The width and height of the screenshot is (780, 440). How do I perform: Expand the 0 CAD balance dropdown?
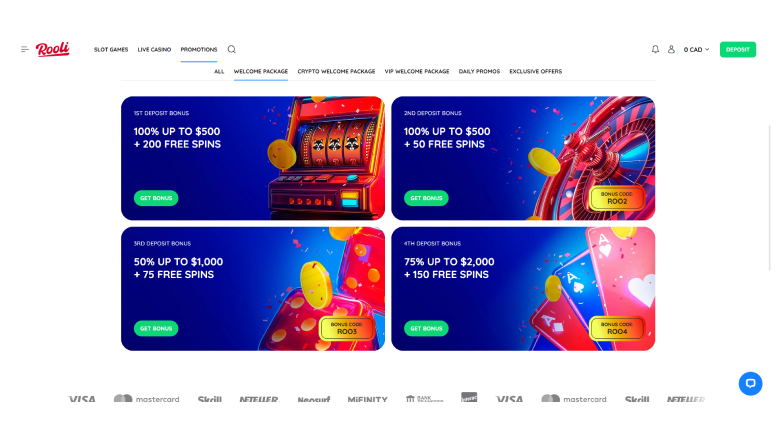(696, 49)
